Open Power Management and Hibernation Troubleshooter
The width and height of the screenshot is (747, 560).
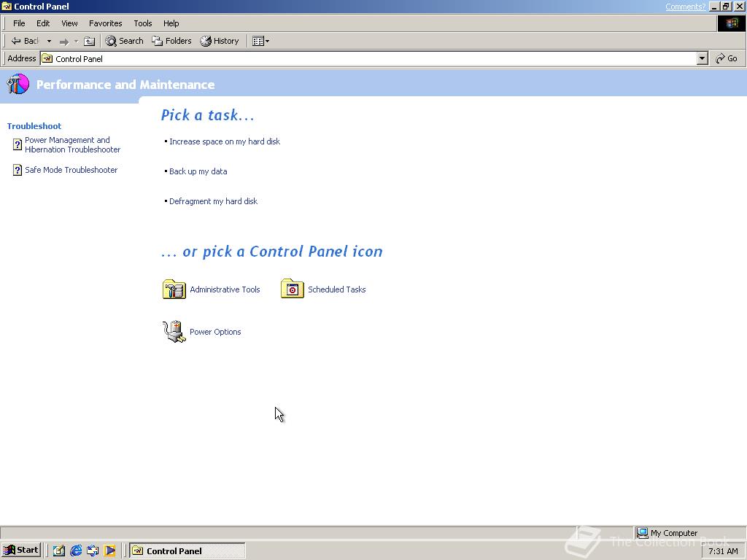coord(72,145)
